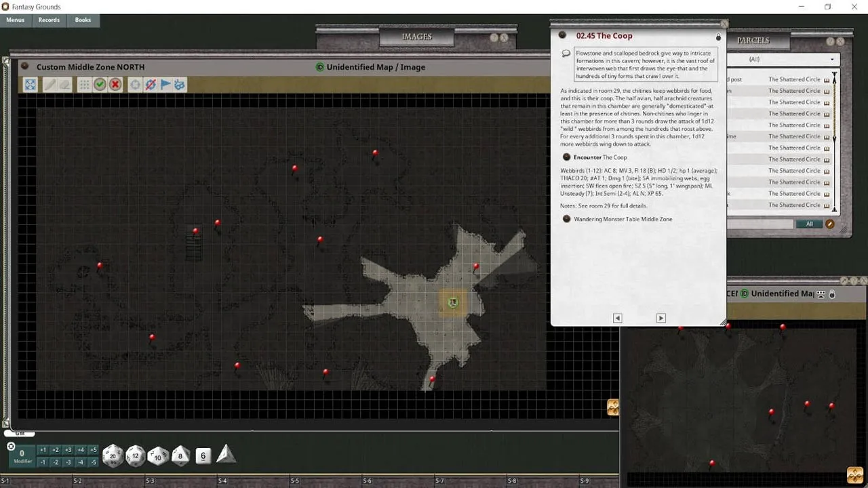Open the Books tab
This screenshot has width=868, height=488.
point(83,20)
